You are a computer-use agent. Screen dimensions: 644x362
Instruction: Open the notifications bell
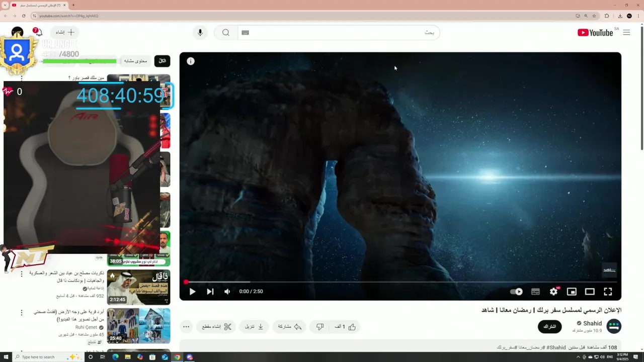38,33
